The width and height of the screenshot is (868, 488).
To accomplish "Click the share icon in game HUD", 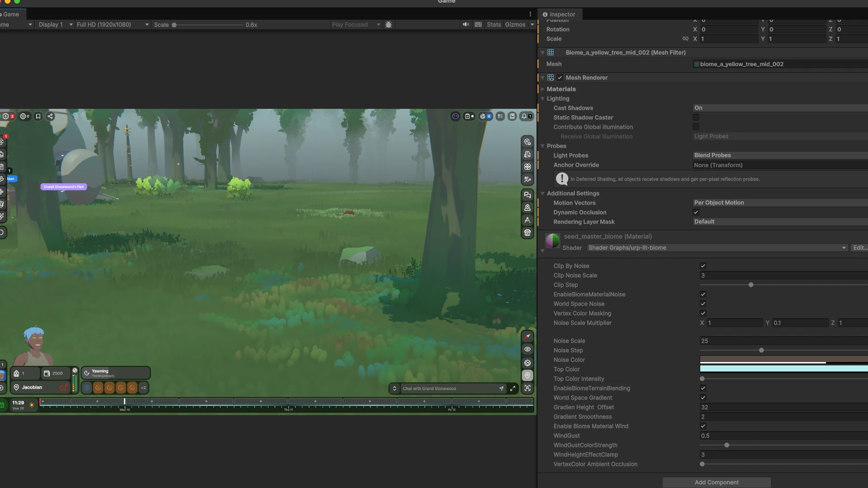I will (x=50, y=116).
